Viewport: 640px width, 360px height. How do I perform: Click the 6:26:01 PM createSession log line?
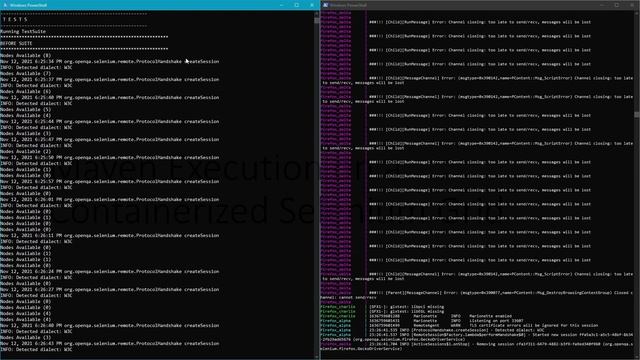click(x=109, y=200)
